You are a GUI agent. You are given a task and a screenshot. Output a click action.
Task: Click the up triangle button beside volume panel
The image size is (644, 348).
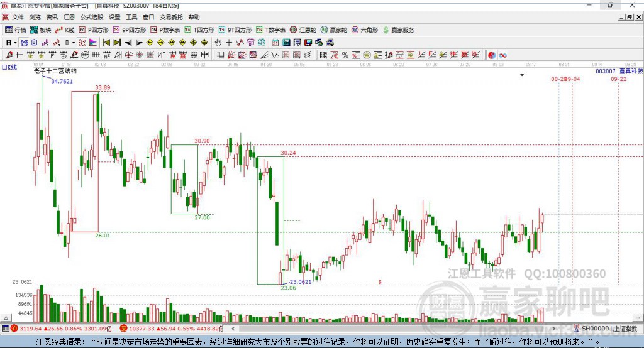point(6,318)
